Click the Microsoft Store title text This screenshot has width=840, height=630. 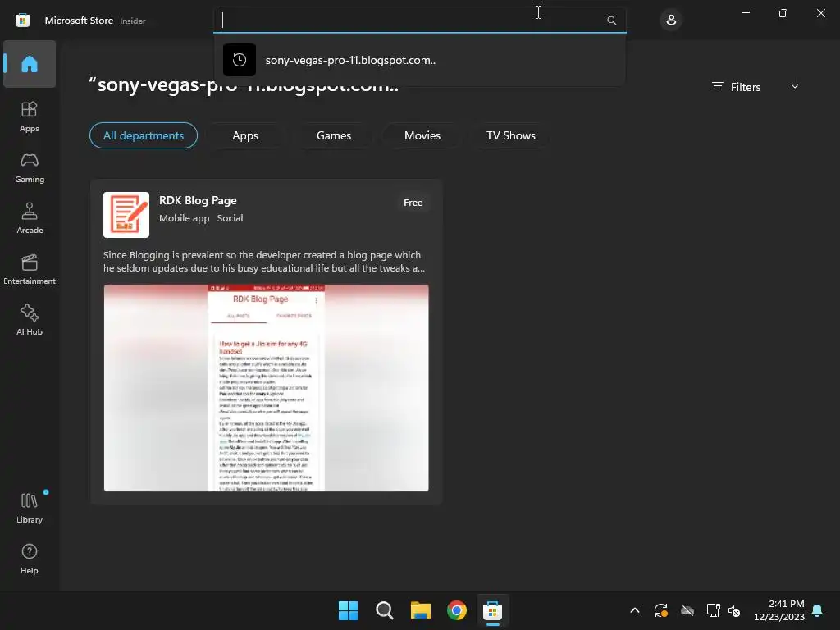pyautogui.click(x=80, y=21)
